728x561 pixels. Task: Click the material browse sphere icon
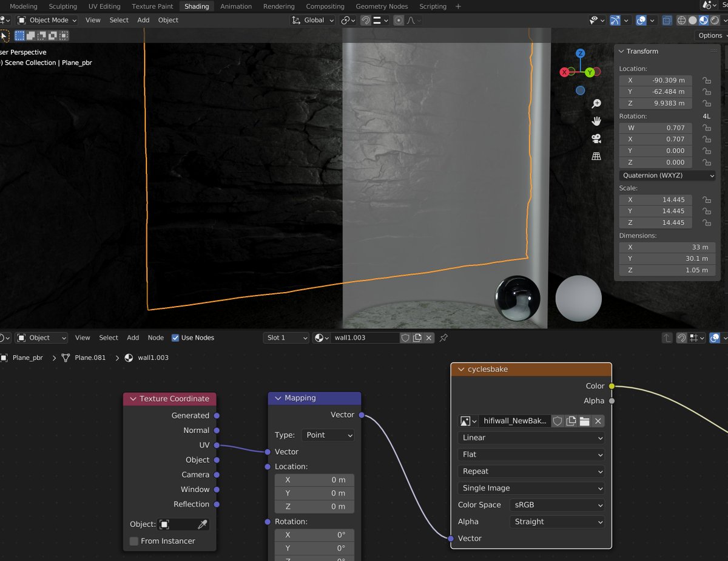click(x=321, y=338)
